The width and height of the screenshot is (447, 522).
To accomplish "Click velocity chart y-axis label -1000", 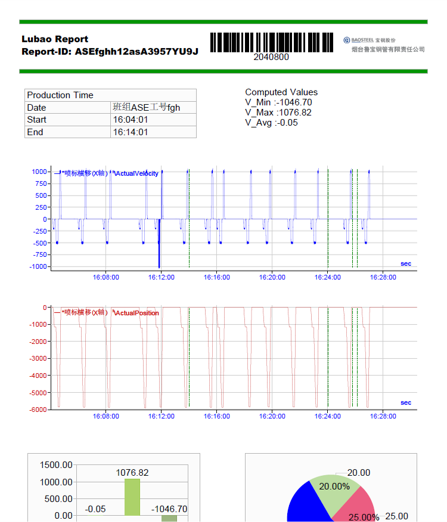I will (x=38, y=266).
